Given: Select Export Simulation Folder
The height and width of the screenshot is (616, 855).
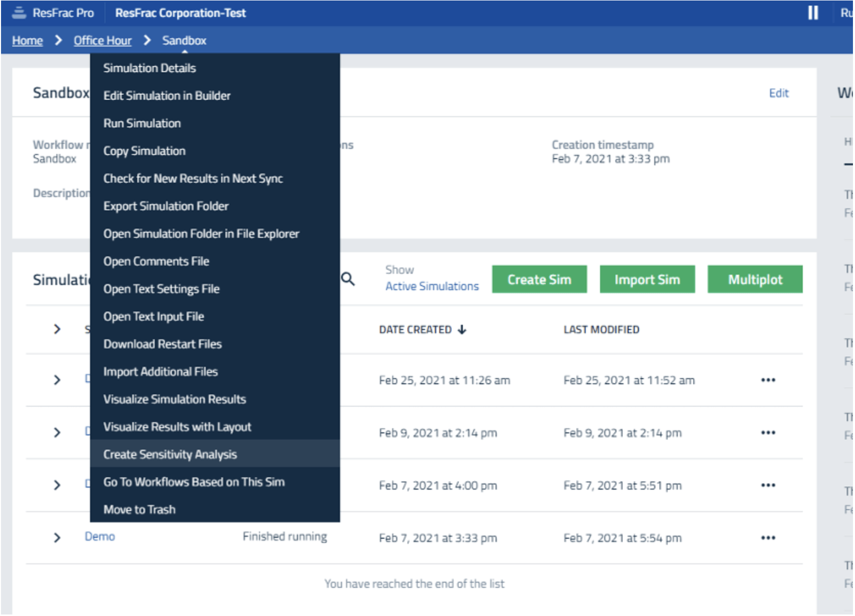Looking at the screenshot, I should pyautogui.click(x=215, y=206).
